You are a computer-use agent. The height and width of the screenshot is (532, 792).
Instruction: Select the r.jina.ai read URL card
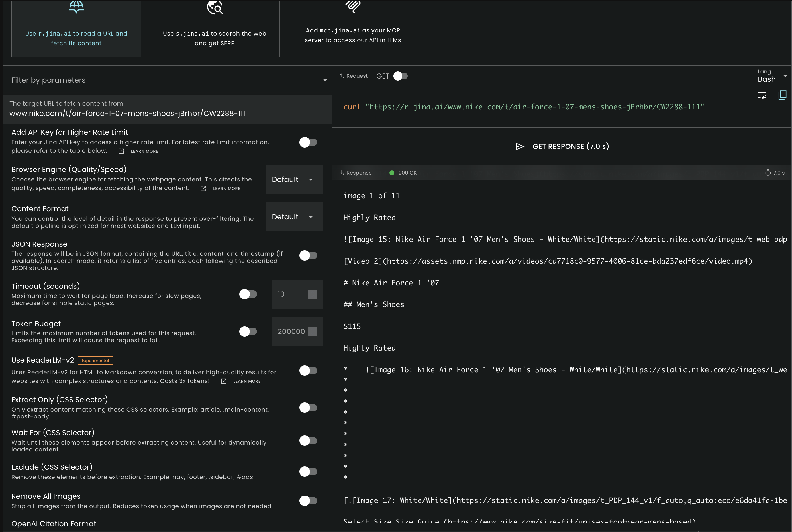(x=76, y=28)
